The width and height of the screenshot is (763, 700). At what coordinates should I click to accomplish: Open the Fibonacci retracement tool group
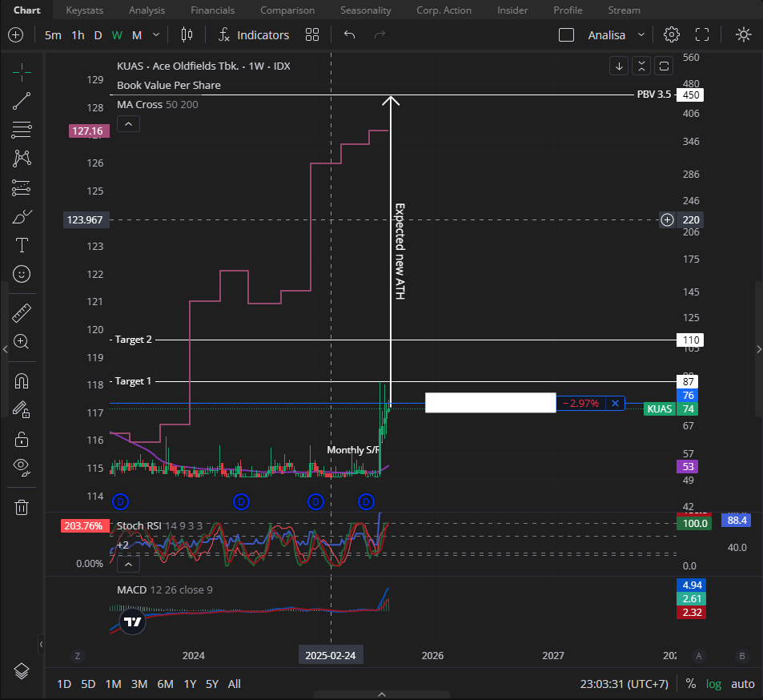tap(22, 130)
